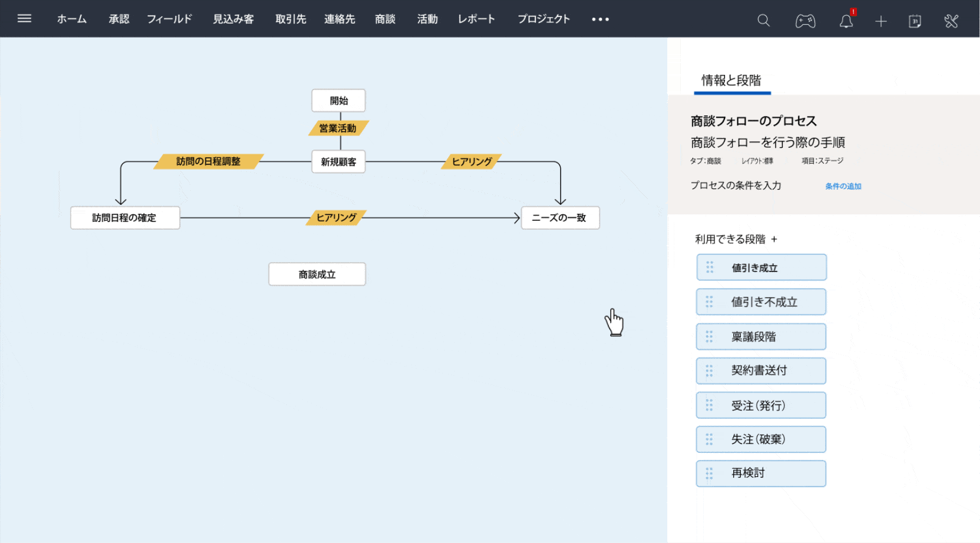The height and width of the screenshot is (543, 980).
Task: Click the 新規顧客 node
Action: [x=339, y=161]
